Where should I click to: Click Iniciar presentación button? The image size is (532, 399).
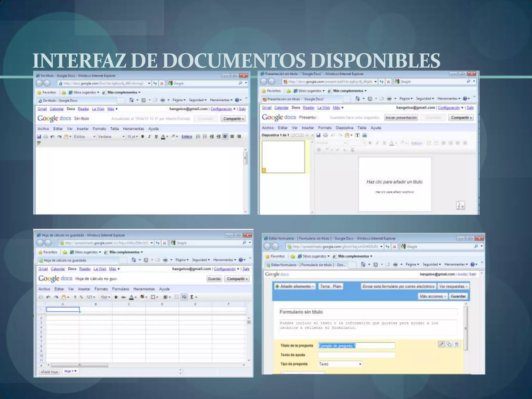(x=401, y=118)
